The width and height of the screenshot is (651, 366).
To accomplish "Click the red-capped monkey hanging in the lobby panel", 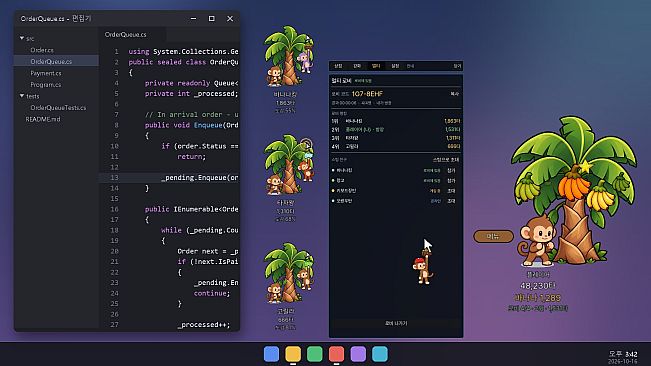I will [x=423, y=268].
